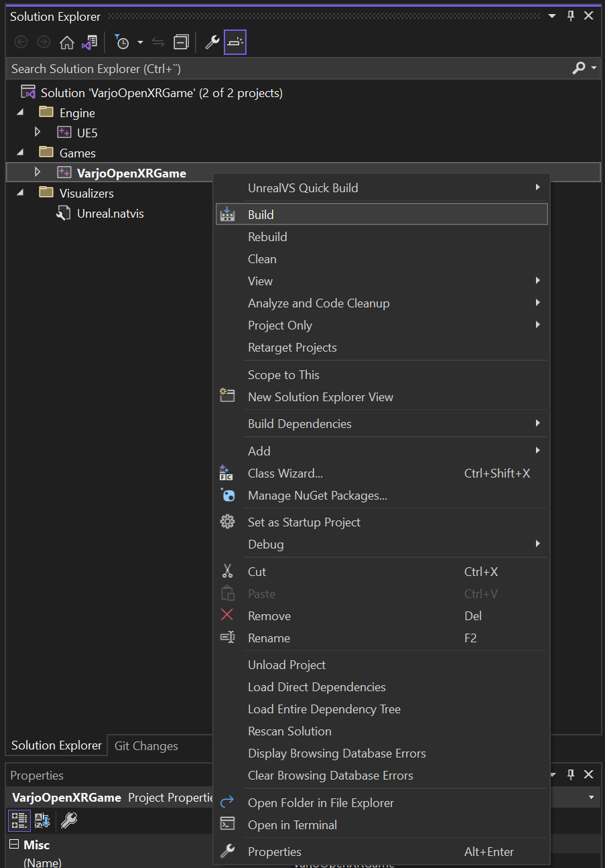Click the Open in Terminal icon

[x=228, y=824]
